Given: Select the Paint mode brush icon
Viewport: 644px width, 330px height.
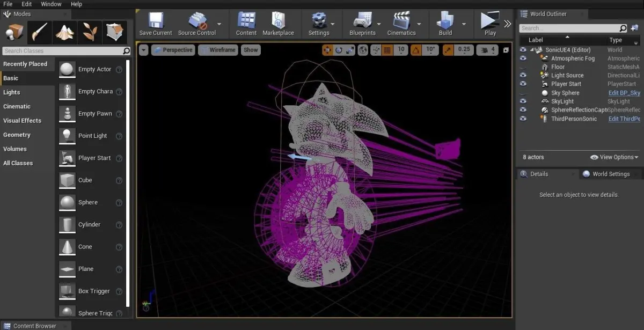Looking at the screenshot, I should (40, 32).
